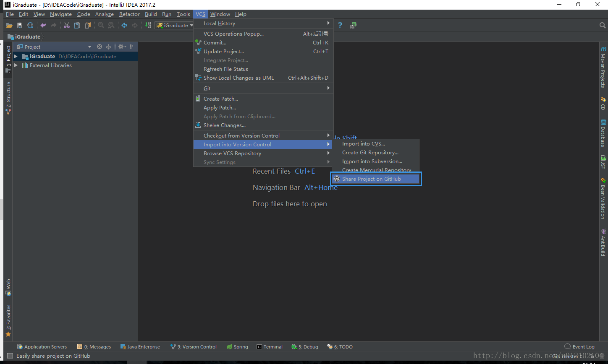The height and width of the screenshot is (364, 608).
Task: Click the blue Help question mark icon
Action: pyautogui.click(x=340, y=25)
